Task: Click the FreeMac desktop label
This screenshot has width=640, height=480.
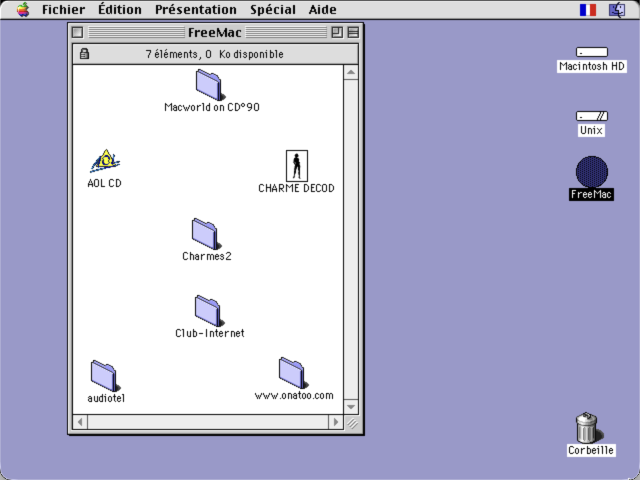Action: 591,194
